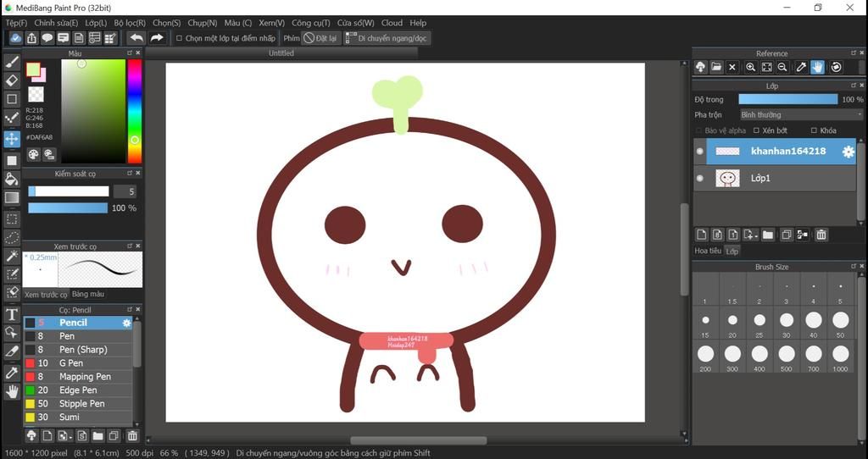The width and height of the screenshot is (868, 459).
Task: Choose brush size 1000 preset
Action: [840, 357]
